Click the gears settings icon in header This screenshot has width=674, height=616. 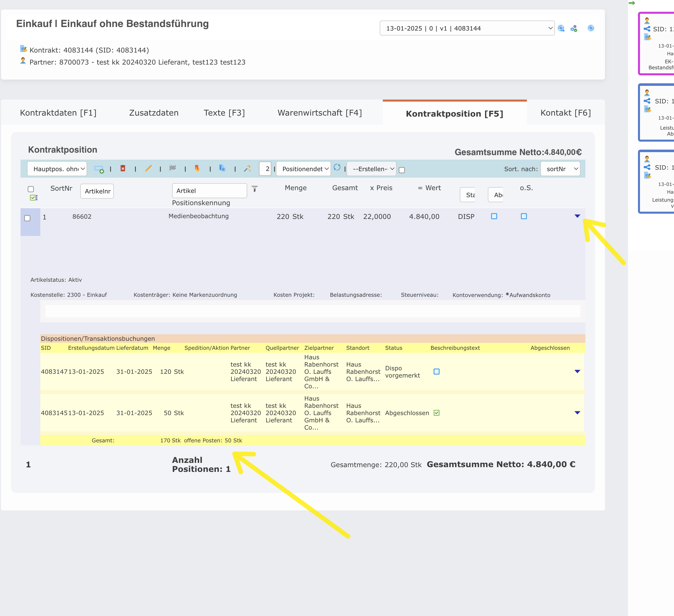tap(574, 28)
